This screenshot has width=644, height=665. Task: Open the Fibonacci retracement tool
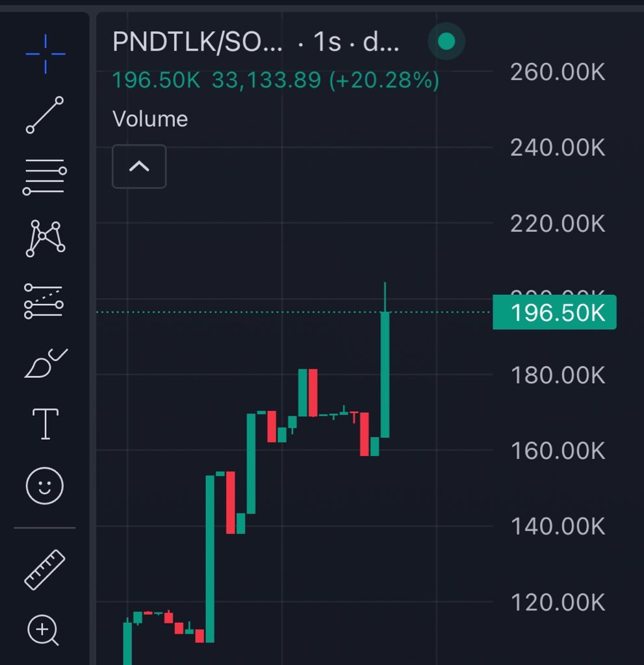45,177
